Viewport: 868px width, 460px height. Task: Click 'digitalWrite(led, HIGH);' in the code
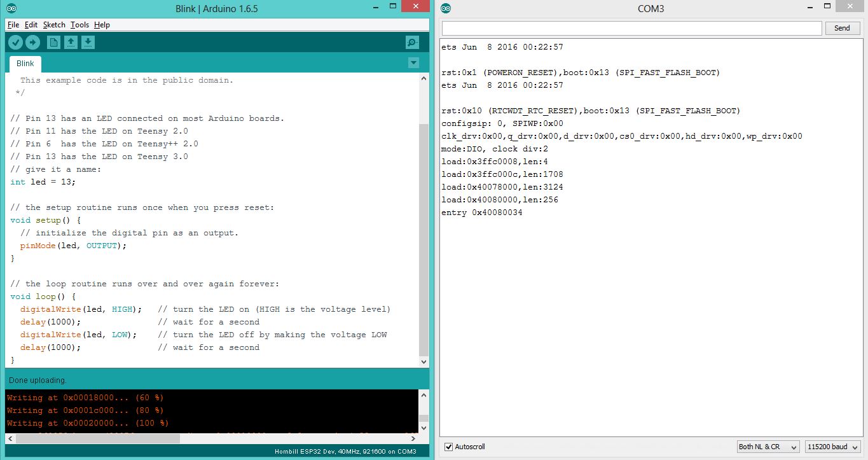[81, 309]
